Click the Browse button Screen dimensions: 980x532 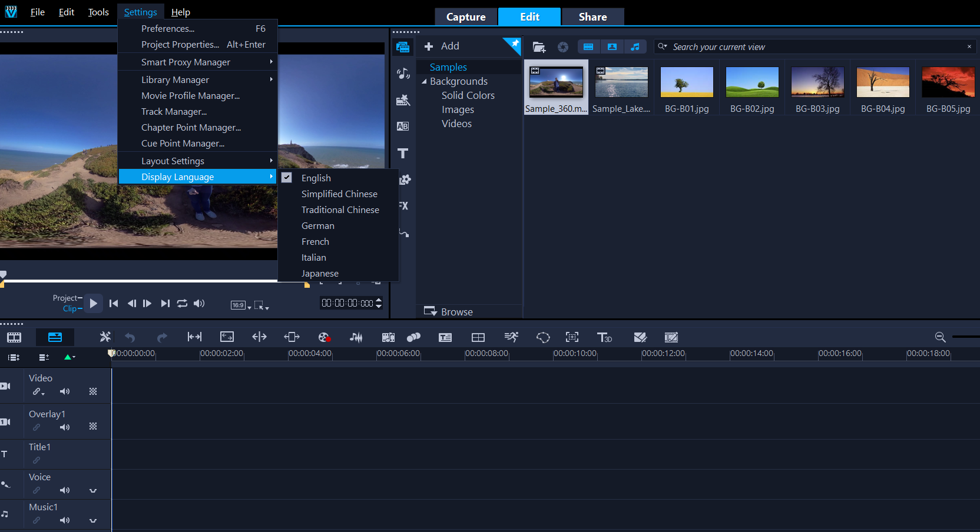pos(449,311)
